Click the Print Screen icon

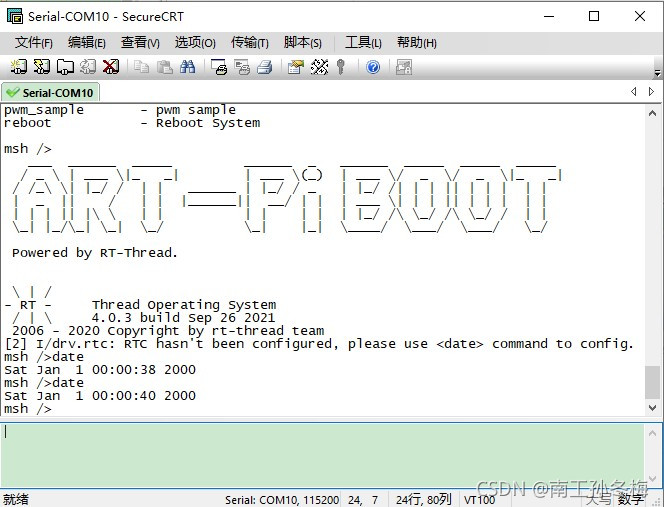point(219,67)
